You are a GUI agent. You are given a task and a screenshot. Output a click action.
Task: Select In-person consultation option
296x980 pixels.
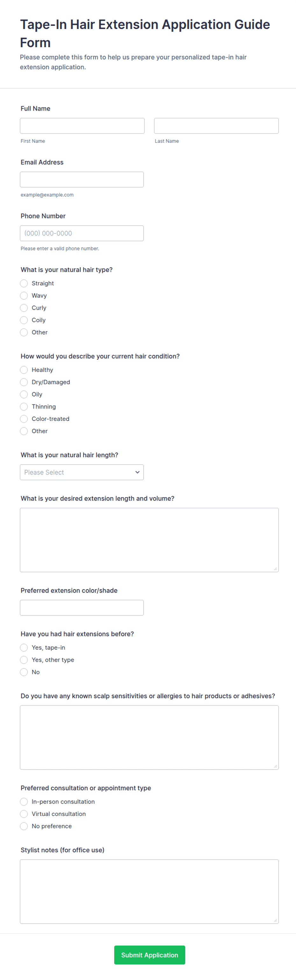pos(24,801)
